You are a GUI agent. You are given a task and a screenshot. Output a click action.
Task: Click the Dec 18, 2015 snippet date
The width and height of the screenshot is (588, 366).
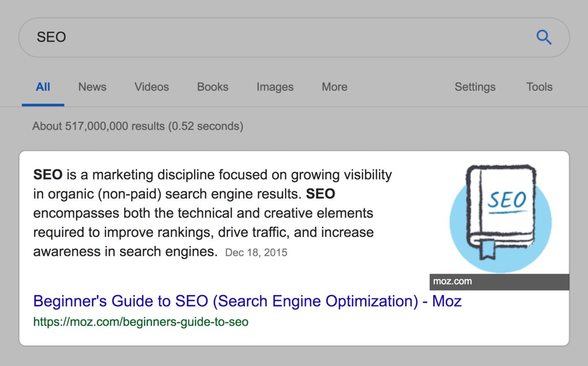pyautogui.click(x=256, y=252)
